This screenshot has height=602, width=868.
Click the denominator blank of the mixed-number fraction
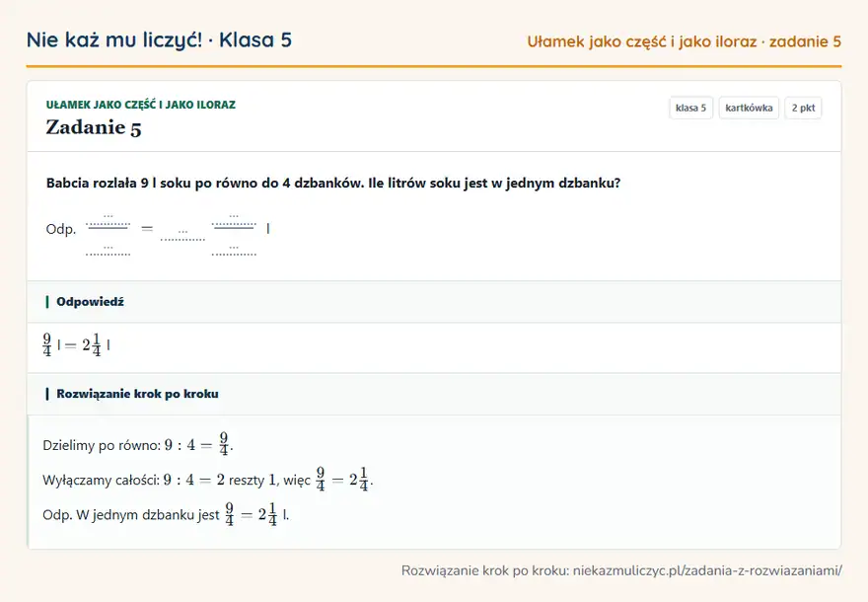[234, 250]
